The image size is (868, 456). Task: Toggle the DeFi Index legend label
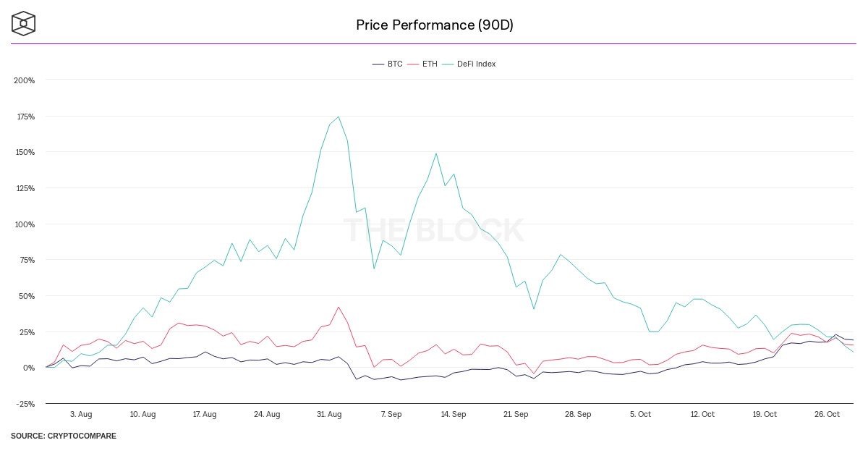coord(476,64)
